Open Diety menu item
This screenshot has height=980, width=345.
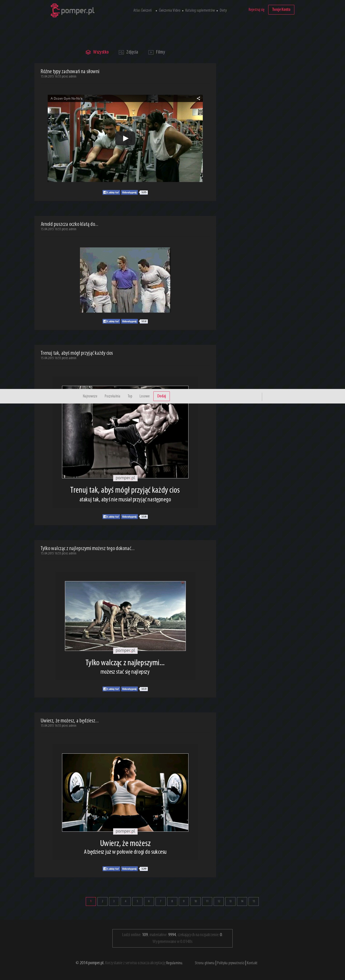(223, 10)
